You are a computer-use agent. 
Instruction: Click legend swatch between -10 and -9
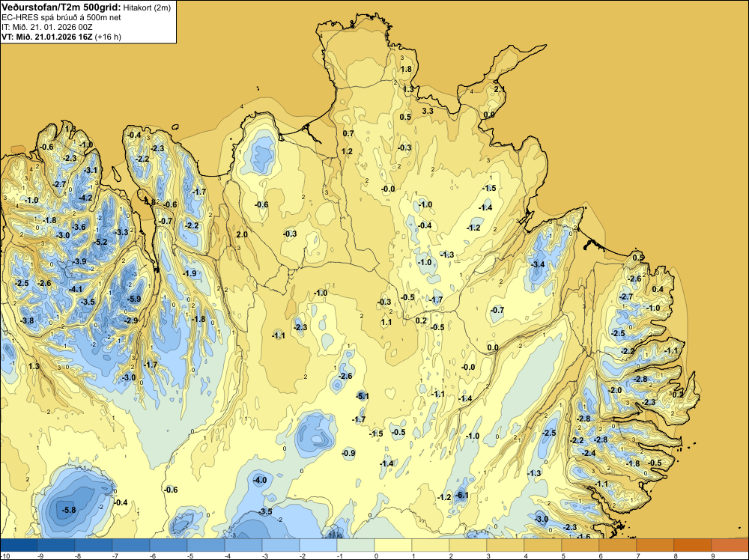(x=19, y=545)
